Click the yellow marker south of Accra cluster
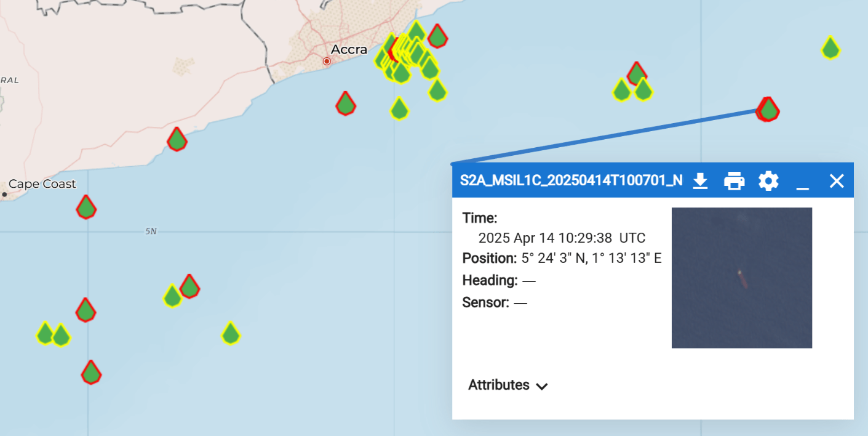Screen dimensions: 868x436 point(399,108)
